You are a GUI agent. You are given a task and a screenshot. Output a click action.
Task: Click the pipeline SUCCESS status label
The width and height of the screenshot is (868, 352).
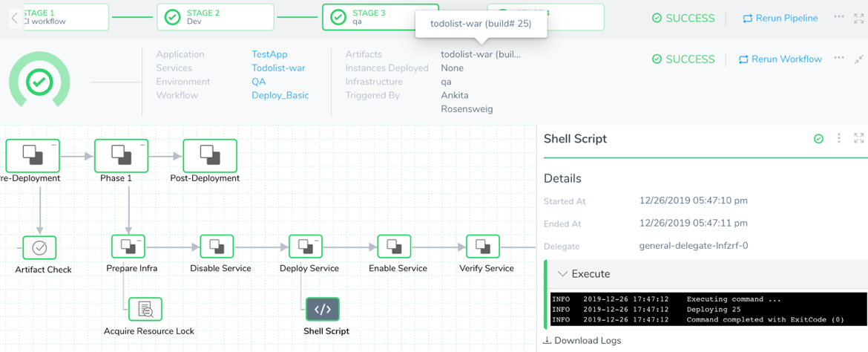pyautogui.click(x=684, y=19)
